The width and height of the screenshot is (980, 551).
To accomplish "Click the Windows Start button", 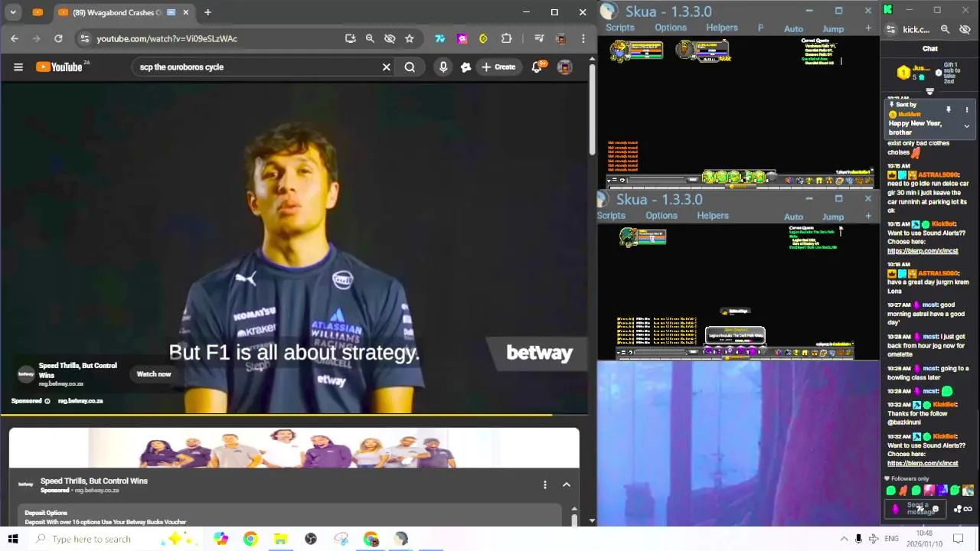I will [x=13, y=539].
